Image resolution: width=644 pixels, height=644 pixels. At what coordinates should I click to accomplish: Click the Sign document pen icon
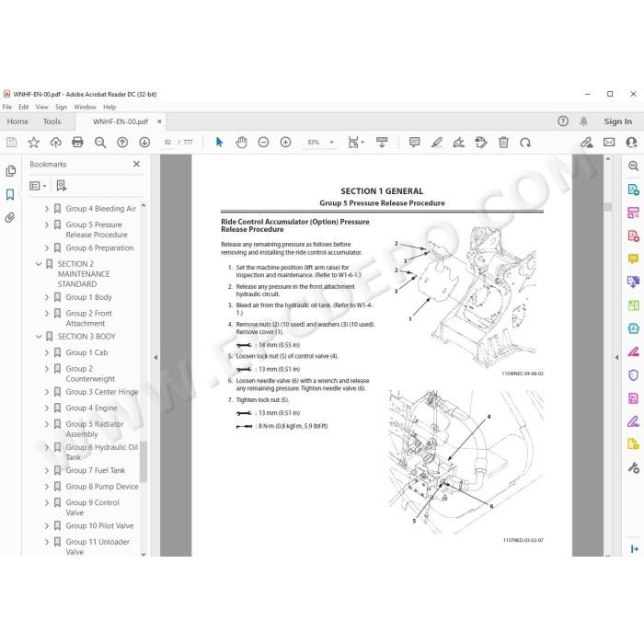point(459,143)
